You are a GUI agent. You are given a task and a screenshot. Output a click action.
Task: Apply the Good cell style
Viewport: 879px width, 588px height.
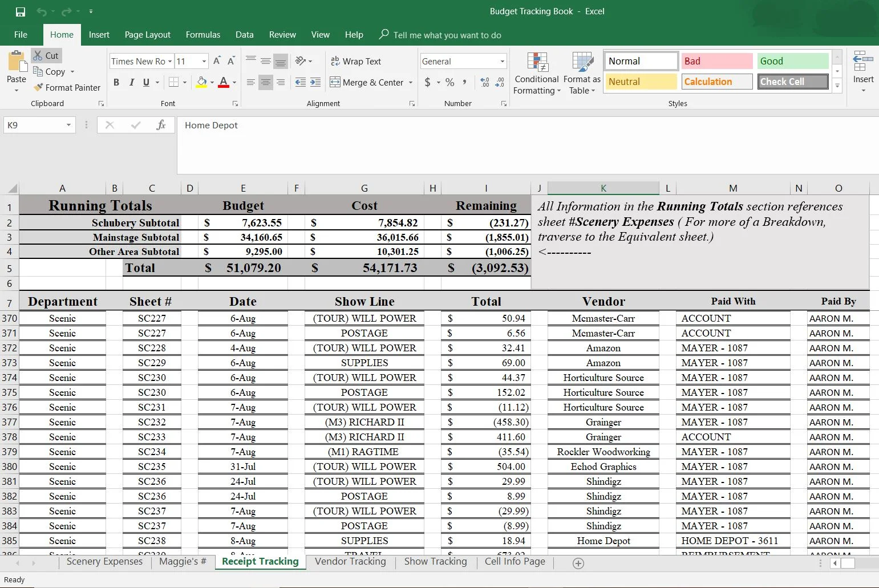(x=793, y=61)
